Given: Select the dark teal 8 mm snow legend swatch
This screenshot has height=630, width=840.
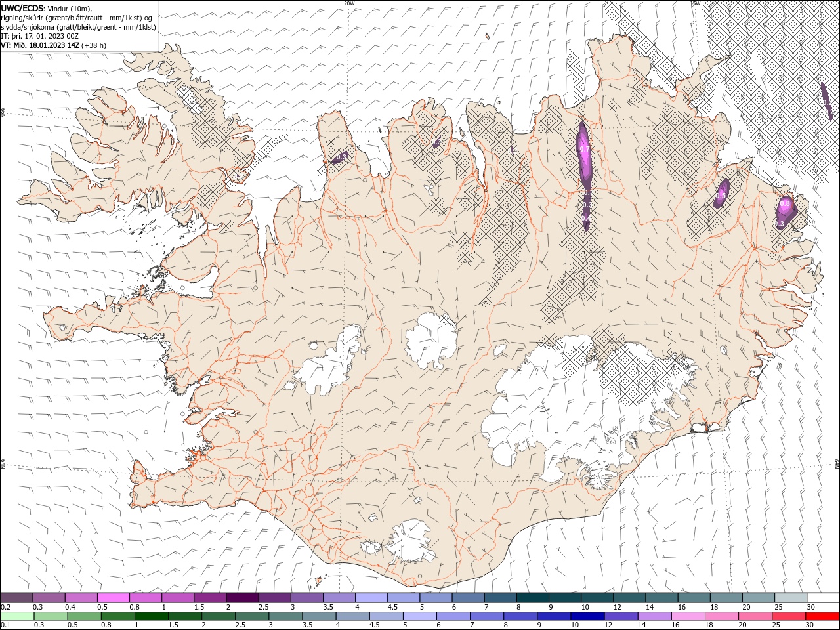Looking at the screenshot, I should 532,598.
